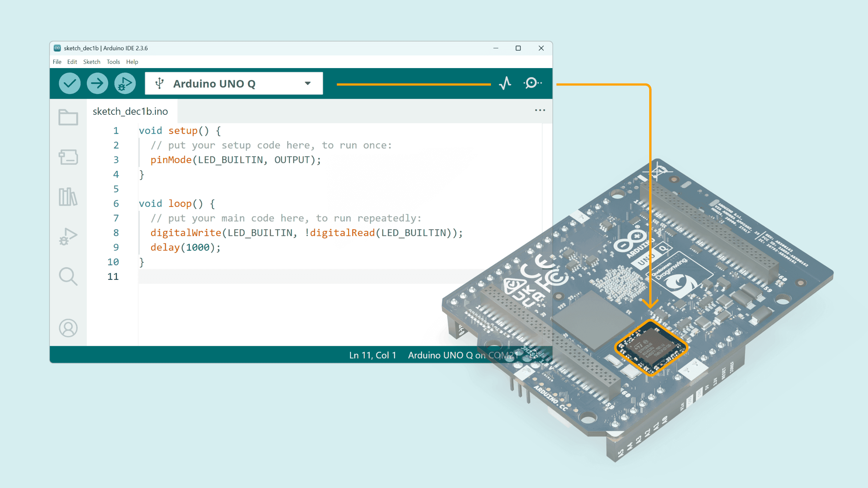The width and height of the screenshot is (868, 488).
Task: Open the Search magnifier in the sidebar
Action: click(x=68, y=277)
